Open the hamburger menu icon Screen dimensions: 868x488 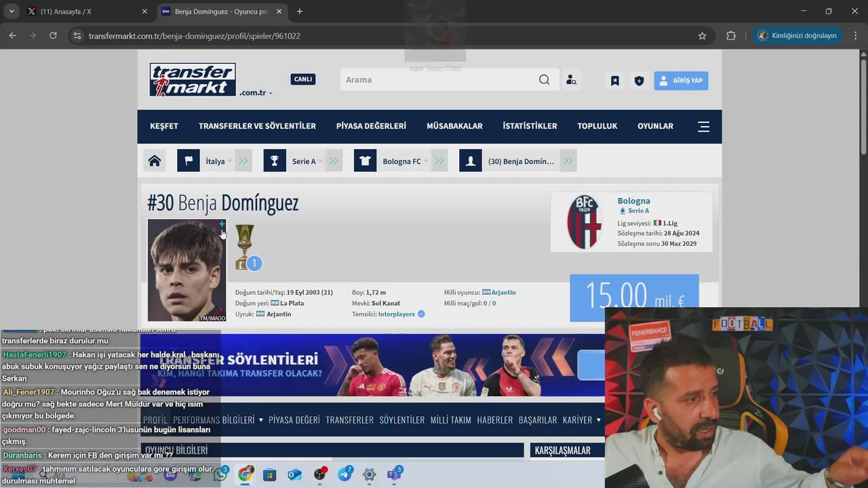click(x=704, y=126)
